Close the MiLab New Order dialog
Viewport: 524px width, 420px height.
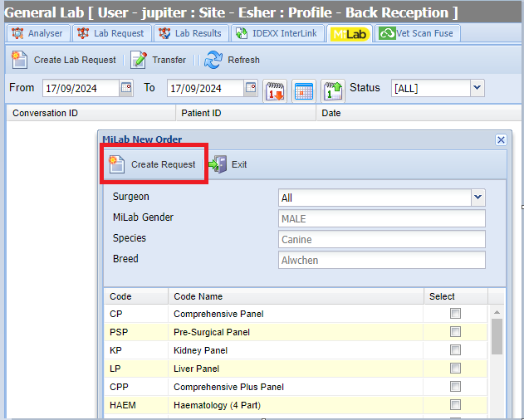tap(501, 139)
